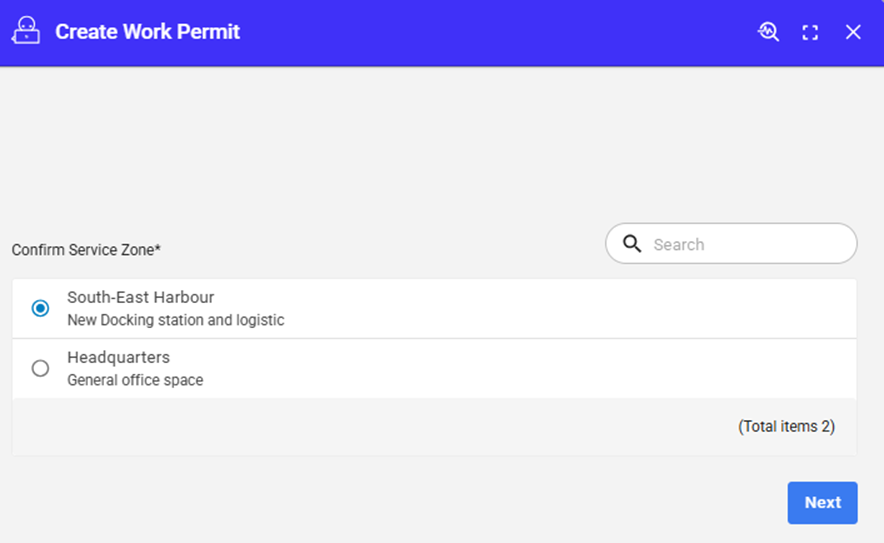Screen dimensions: 884x543
Task: Close the Create Work Permit dialog
Action: point(853,32)
